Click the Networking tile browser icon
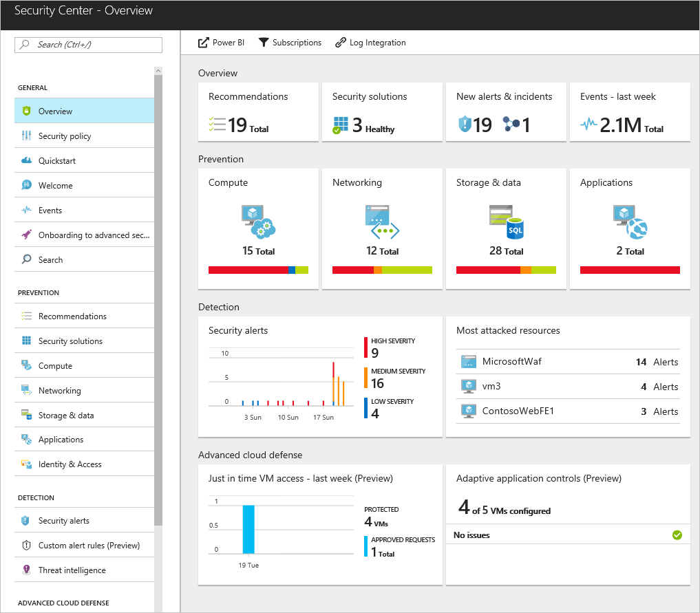 coord(382,222)
